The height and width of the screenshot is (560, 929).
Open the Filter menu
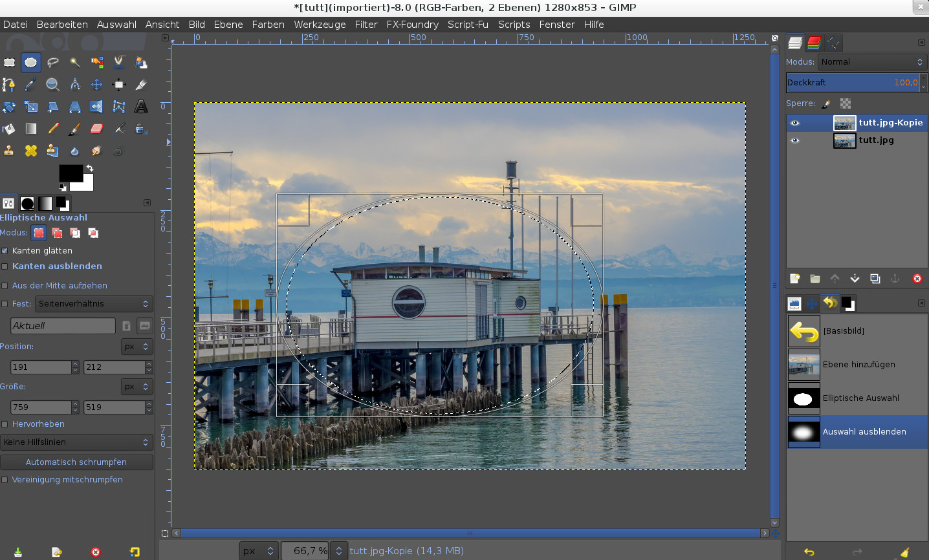366,25
